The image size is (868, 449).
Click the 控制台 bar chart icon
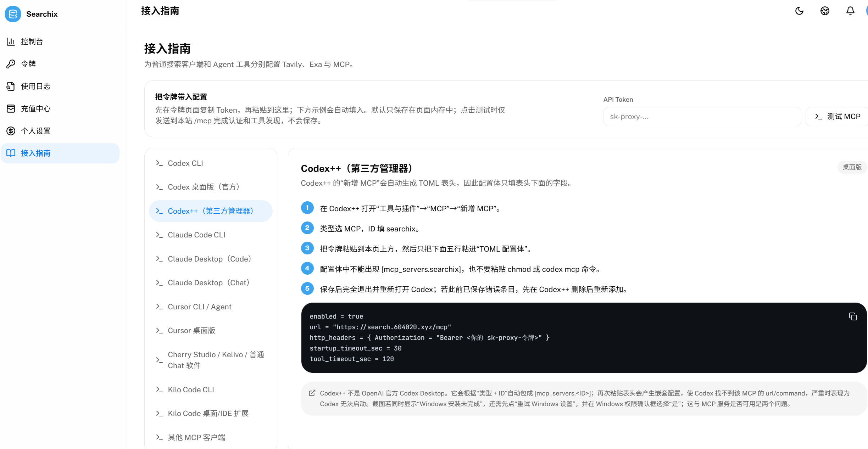pyautogui.click(x=11, y=41)
